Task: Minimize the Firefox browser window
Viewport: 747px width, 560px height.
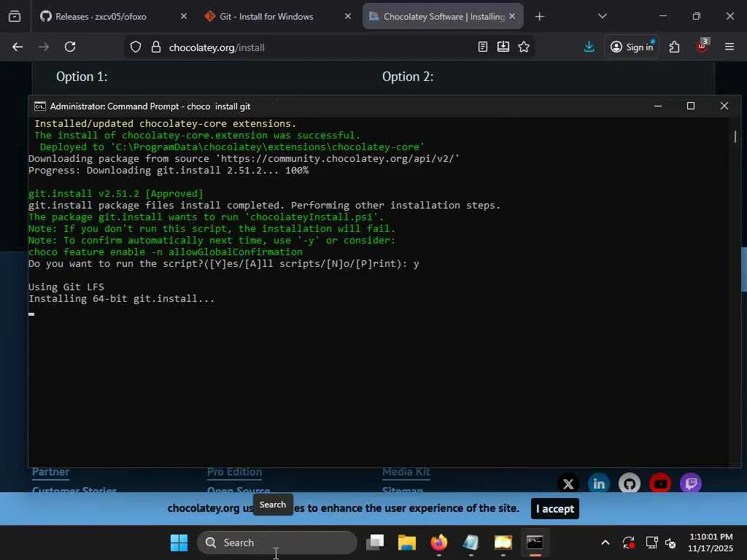Action: (x=663, y=16)
